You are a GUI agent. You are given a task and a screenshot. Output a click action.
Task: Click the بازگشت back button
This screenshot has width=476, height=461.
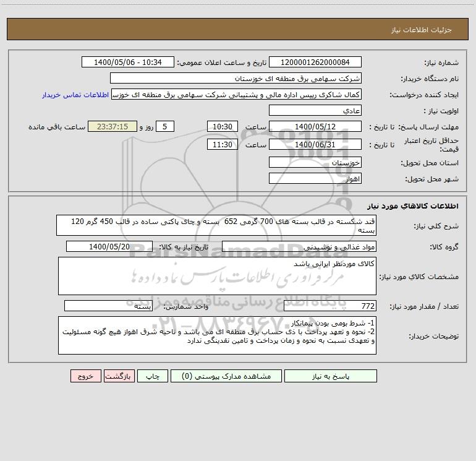click(119, 376)
